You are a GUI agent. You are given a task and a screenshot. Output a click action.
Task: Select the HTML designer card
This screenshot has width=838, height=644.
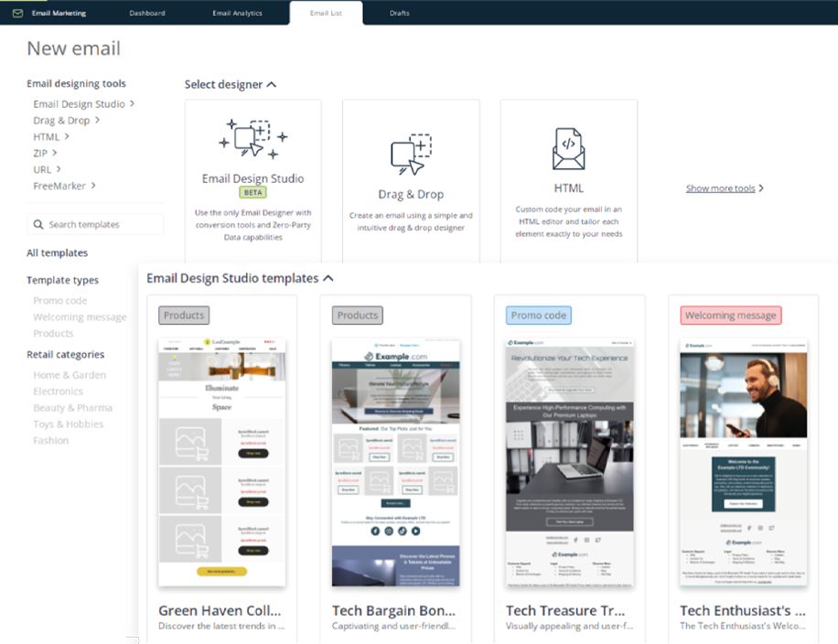click(569, 181)
